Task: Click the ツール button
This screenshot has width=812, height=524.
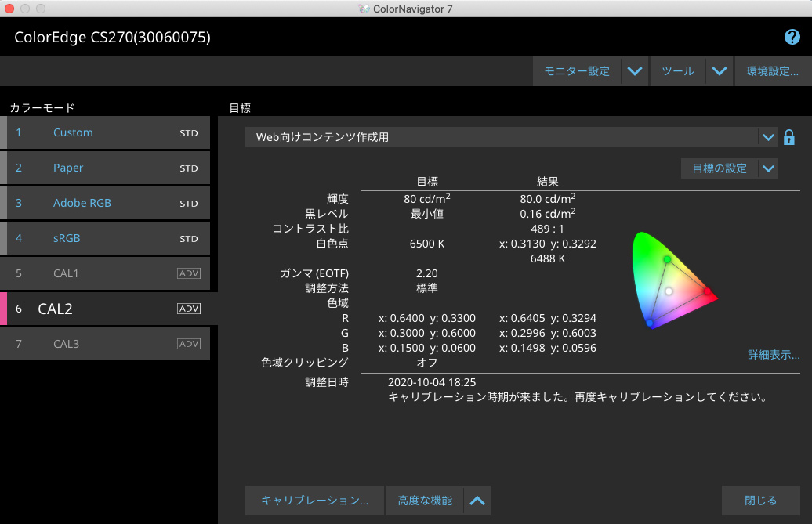Action: [x=677, y=71]
